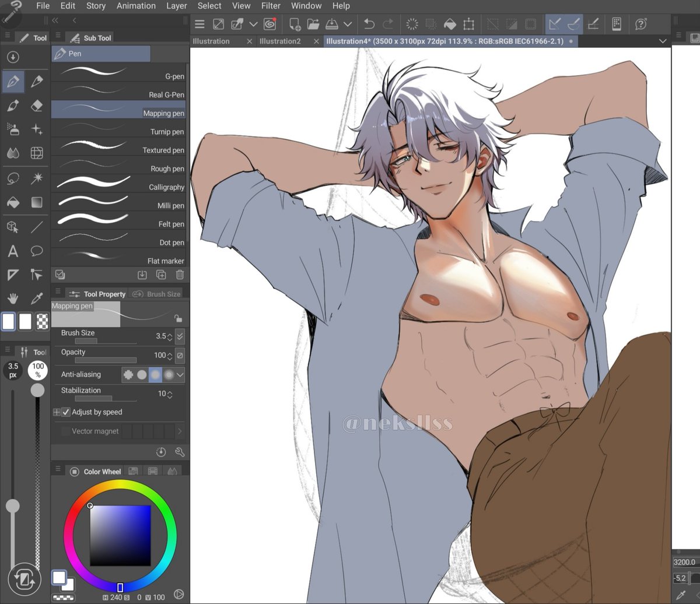The image size is (700, 604).
Task: Create a new canvas from command bar
Action: click(x=295, y=24)
